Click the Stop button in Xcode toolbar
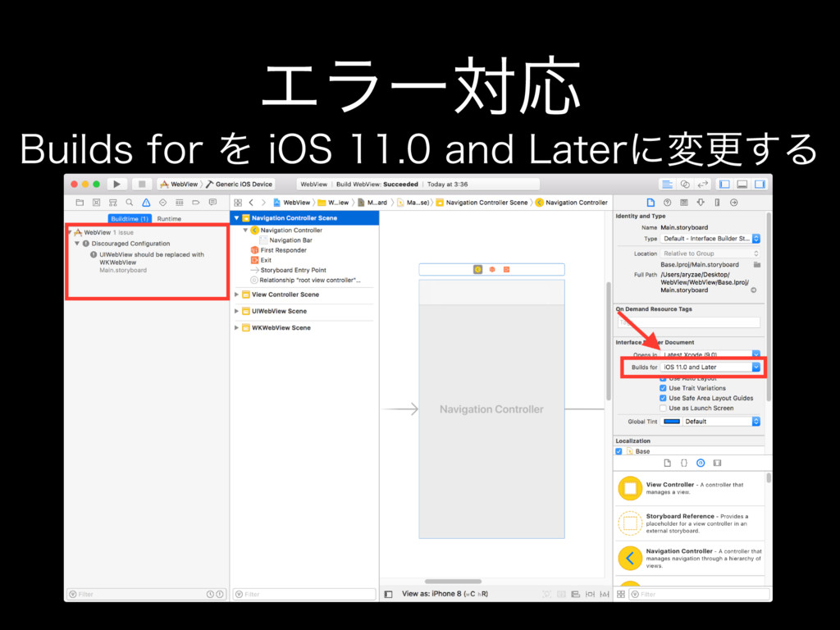840x630 pixels. click(142, 185)
